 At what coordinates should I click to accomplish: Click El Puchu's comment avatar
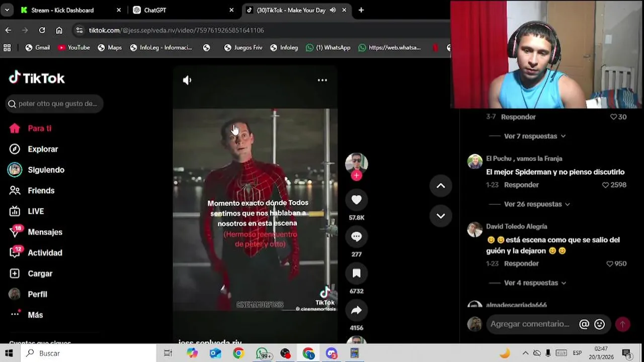(x=474, y=161)
